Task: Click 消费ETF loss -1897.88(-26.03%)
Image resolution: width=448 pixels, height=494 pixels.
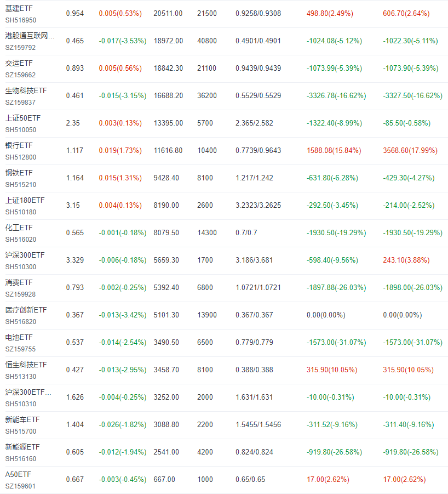Action: (x=336, y=288)
